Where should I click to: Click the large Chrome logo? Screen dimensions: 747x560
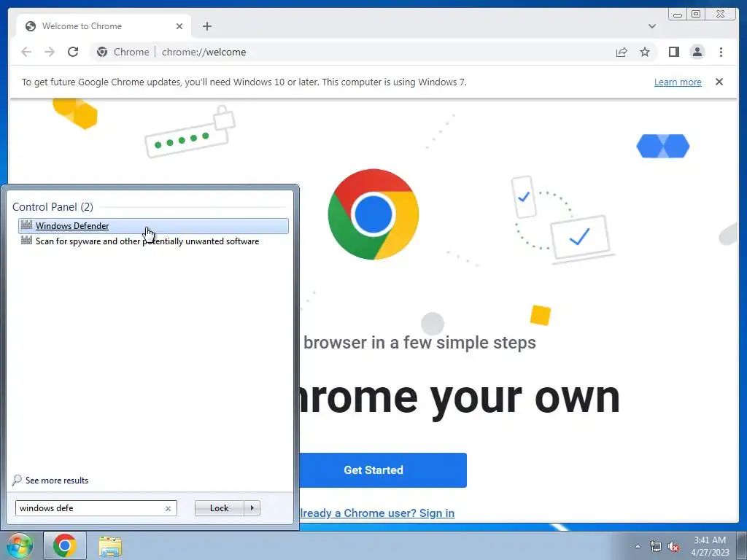[x=373, y=214]
